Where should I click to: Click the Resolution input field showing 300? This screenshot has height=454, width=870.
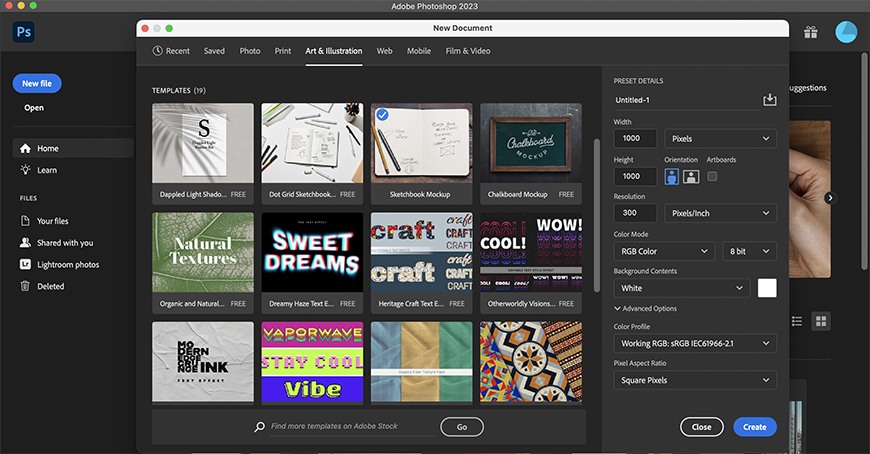635,213
